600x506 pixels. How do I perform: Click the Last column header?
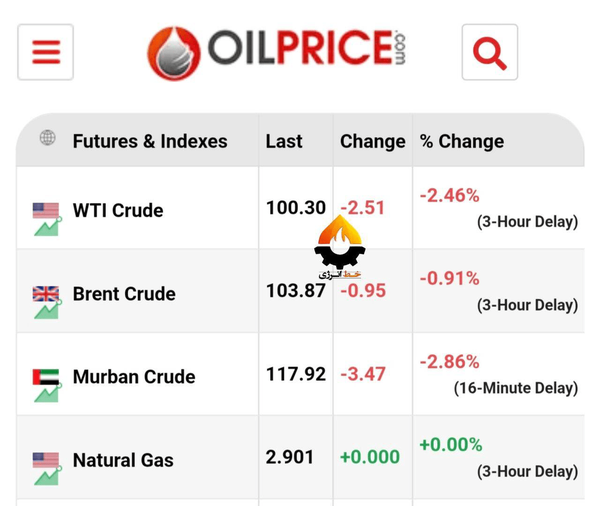[284, 141]
